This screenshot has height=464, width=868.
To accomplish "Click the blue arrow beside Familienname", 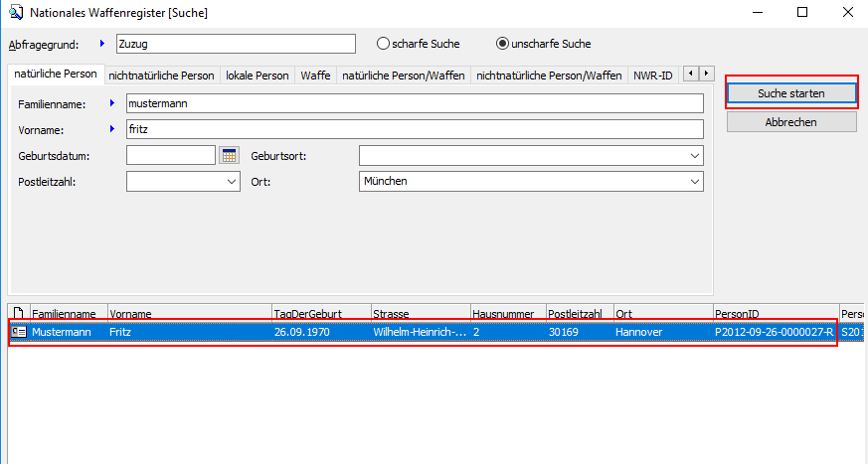I will (x=112, y=103).
